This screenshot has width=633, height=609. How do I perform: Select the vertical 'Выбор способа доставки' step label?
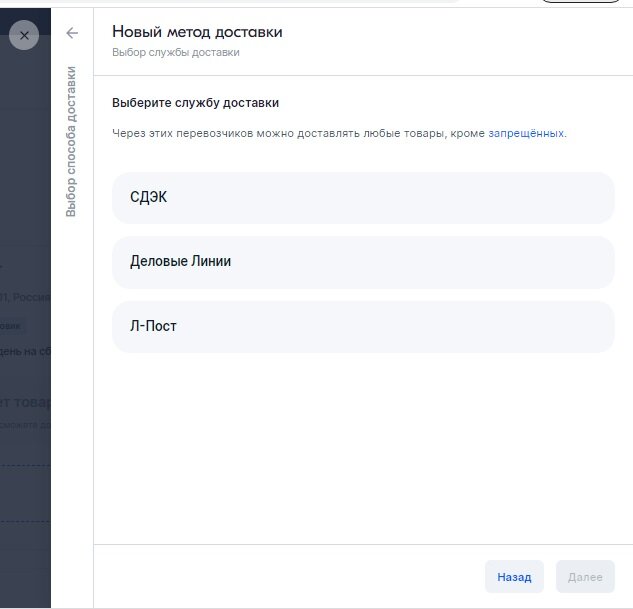(72, 141)
